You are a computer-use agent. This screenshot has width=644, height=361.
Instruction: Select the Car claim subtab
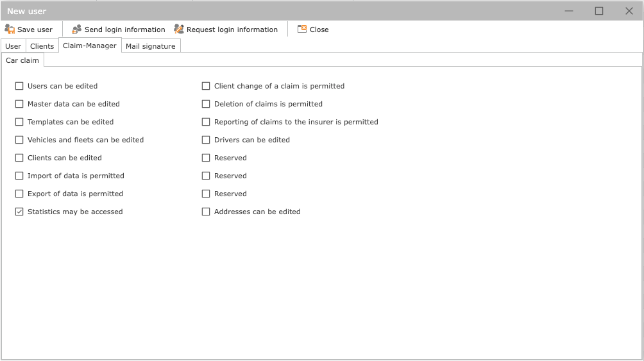(x=22, y=60)
